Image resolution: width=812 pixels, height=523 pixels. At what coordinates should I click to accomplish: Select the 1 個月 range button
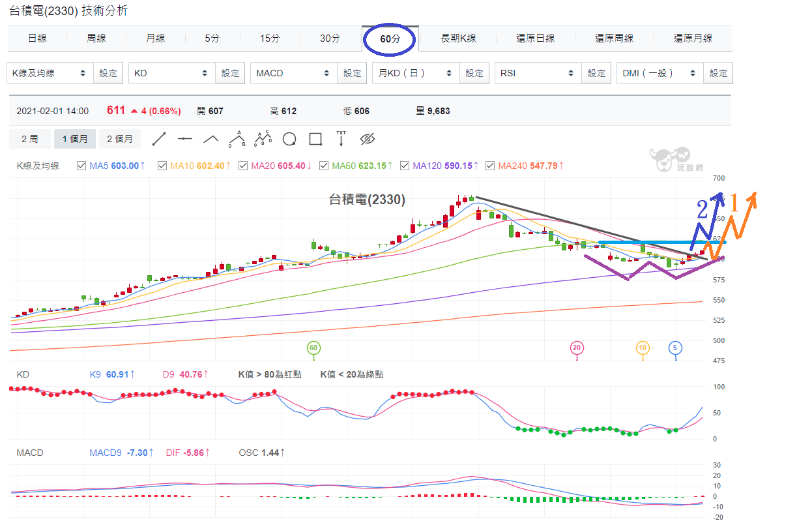pos(75,139)
